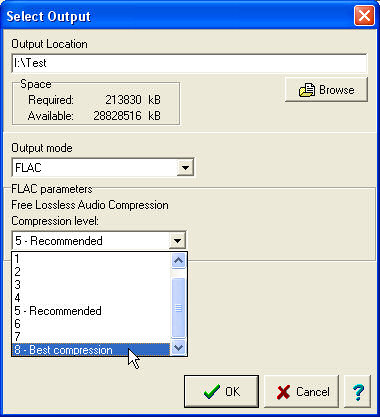Close the Select Output dialog

(364, 15)
